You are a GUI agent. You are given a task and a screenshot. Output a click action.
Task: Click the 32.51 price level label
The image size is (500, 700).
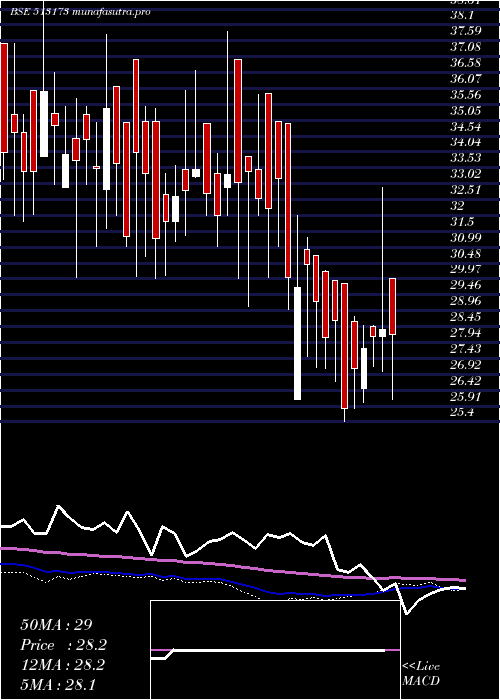466,190
